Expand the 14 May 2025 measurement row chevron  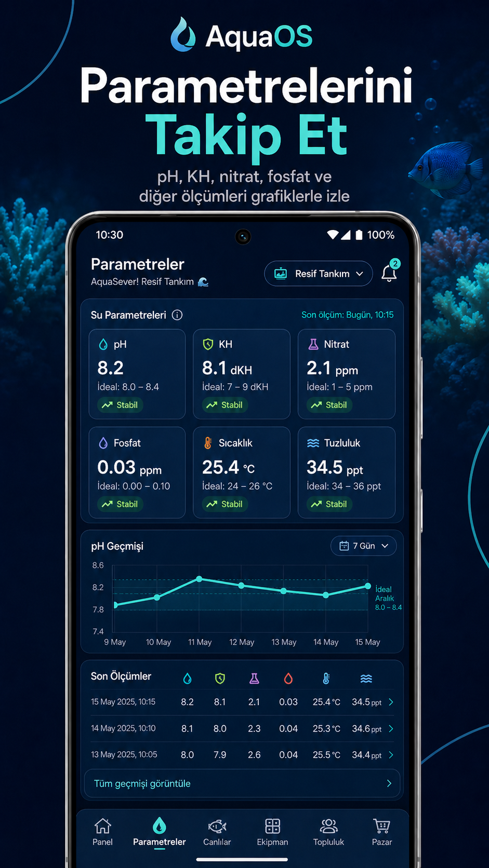[x=391, y=728]
